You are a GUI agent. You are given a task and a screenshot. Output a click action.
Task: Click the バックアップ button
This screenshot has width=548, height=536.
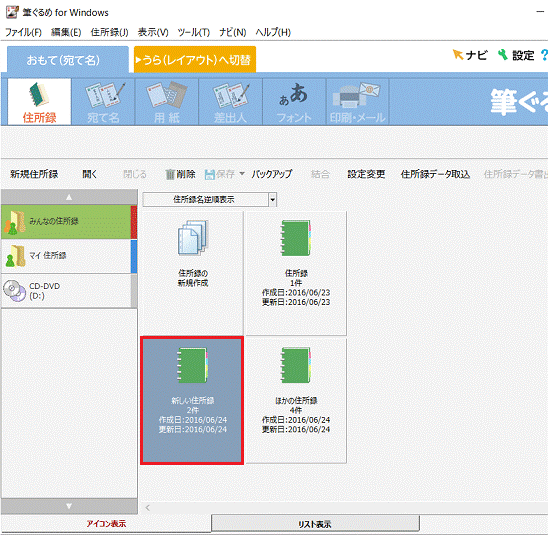272,174
